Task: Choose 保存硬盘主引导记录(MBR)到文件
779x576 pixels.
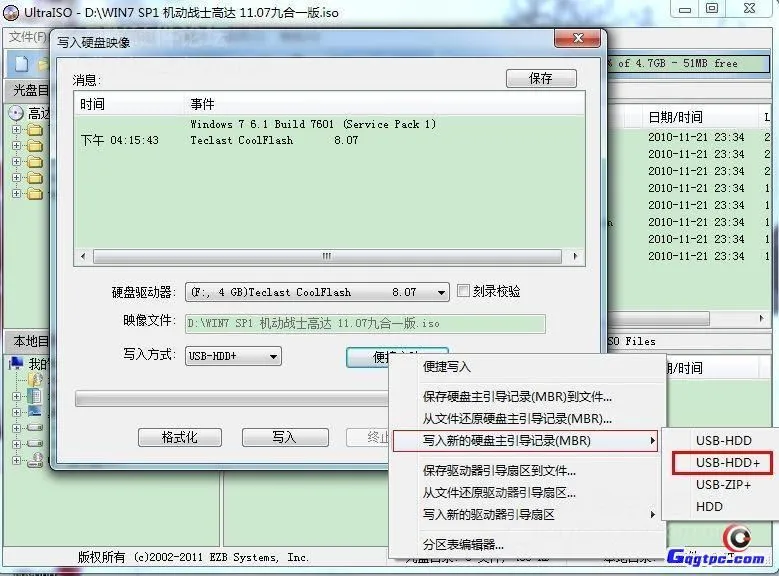Action: [x=517, y=397]
